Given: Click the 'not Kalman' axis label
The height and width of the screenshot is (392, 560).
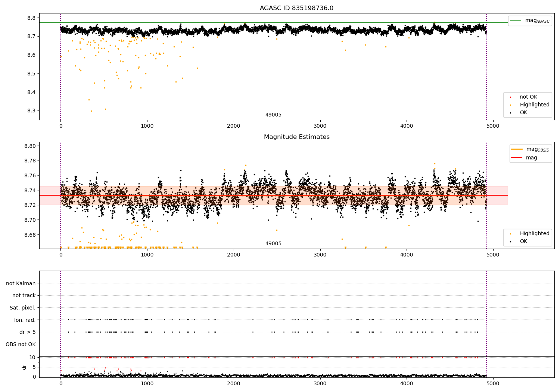Looking at the screenshot, I should (21, 284).
